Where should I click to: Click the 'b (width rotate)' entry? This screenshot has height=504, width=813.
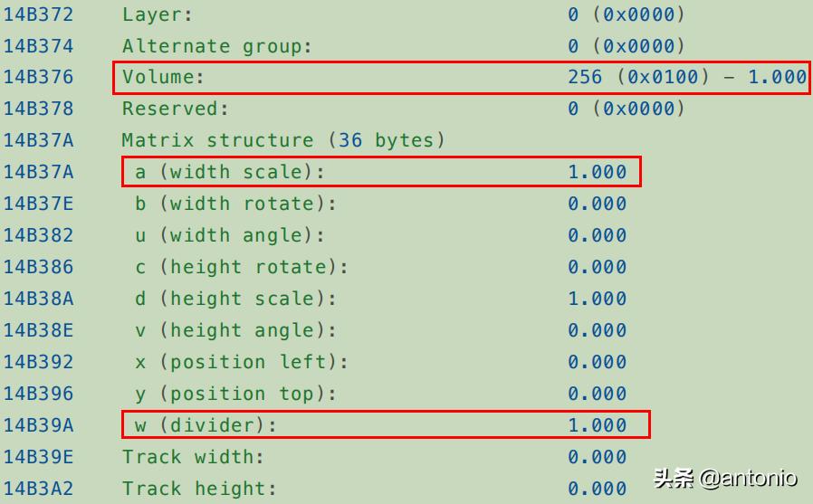coord(235,204)
